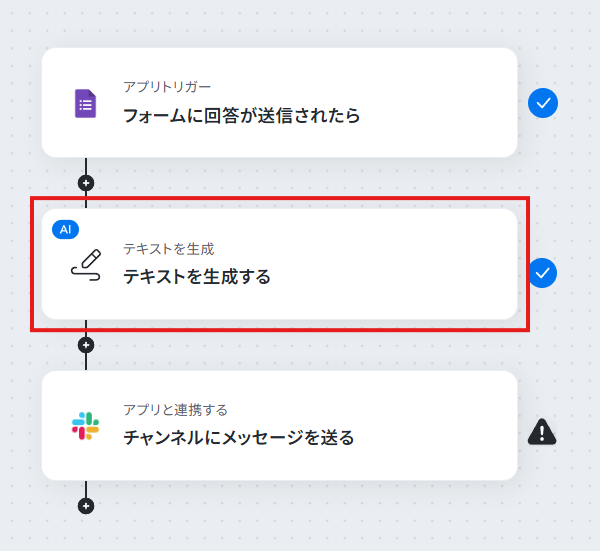This screenshot has height=551, width=600.
Task: Add step after テキストを生成する
Action: [x=86, y=345]
